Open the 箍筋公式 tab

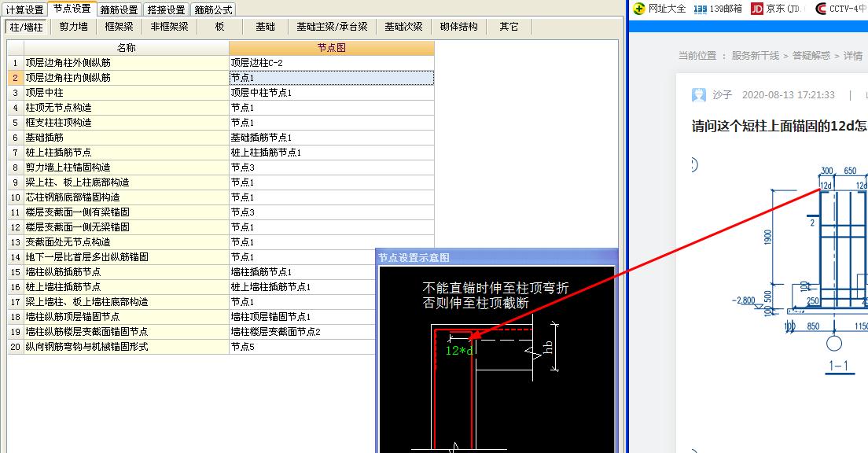213,9
